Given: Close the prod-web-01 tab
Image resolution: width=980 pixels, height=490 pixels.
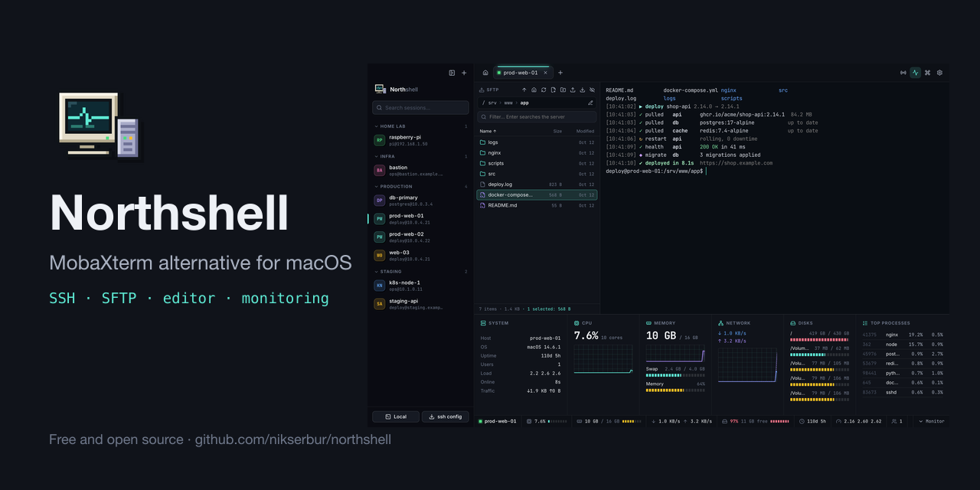Looking at the screenshot, I should (545, 73).
